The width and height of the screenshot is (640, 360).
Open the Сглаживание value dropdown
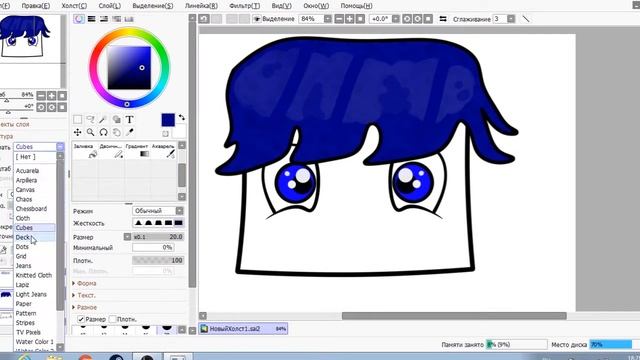511,19
